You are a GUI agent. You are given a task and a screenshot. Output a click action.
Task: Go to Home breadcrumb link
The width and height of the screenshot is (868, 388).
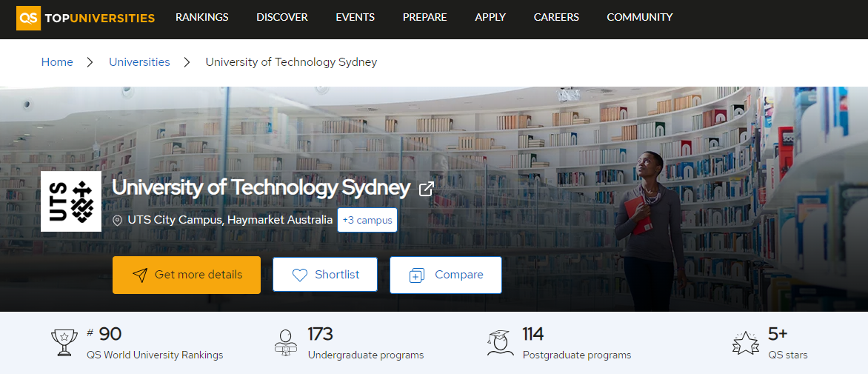coord(57,62)
